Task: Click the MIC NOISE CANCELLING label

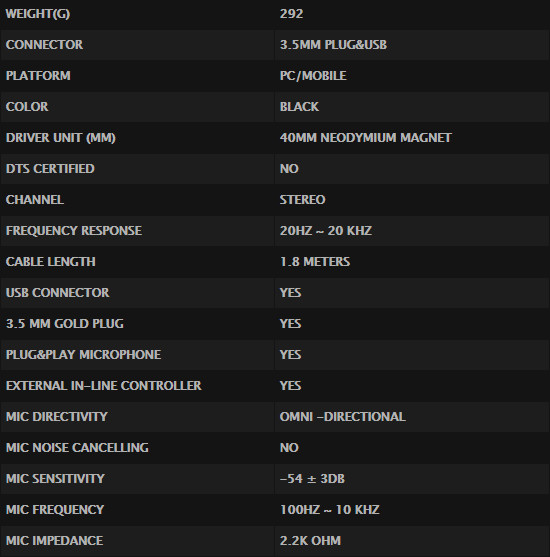Action: (x=77, y=448)
